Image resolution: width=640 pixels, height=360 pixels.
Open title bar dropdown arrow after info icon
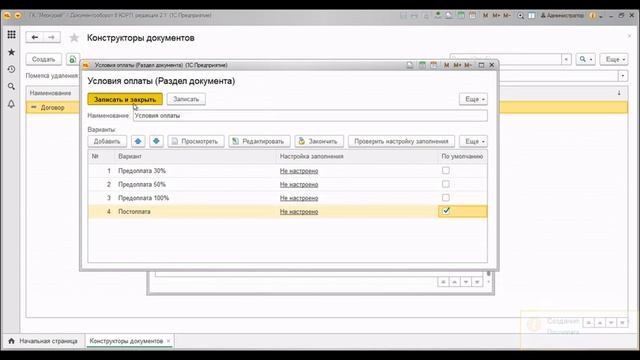601,16
